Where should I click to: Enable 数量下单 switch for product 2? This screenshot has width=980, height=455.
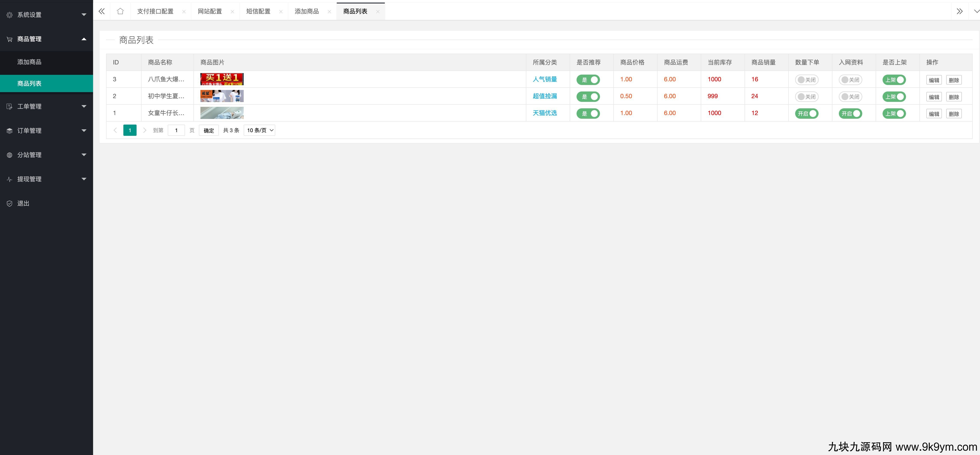(806, 96)
